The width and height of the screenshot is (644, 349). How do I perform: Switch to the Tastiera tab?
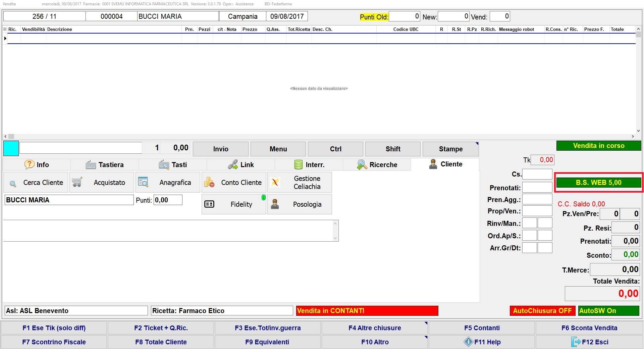(x=105, y=165)
